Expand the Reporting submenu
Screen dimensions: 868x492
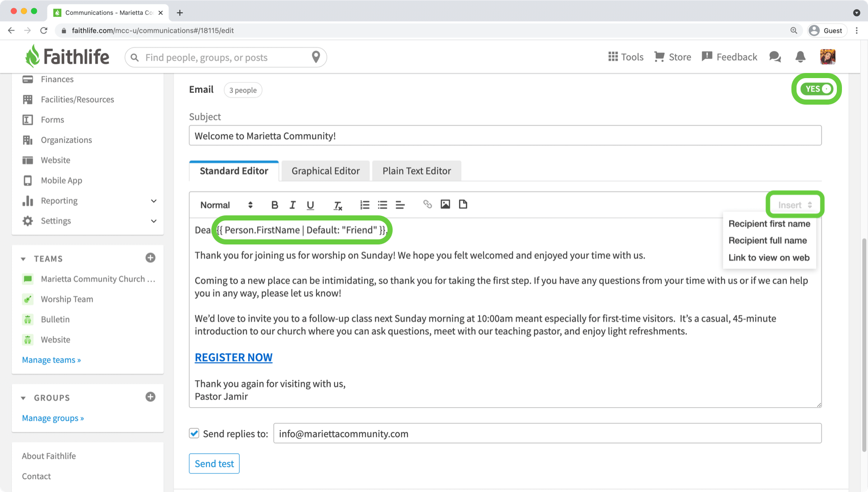coord(154,201)
